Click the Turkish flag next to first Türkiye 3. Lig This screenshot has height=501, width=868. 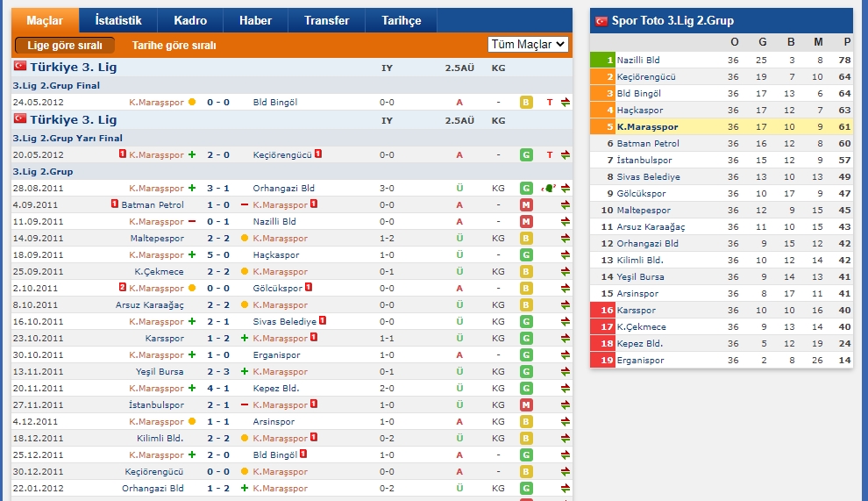point(19,67)
